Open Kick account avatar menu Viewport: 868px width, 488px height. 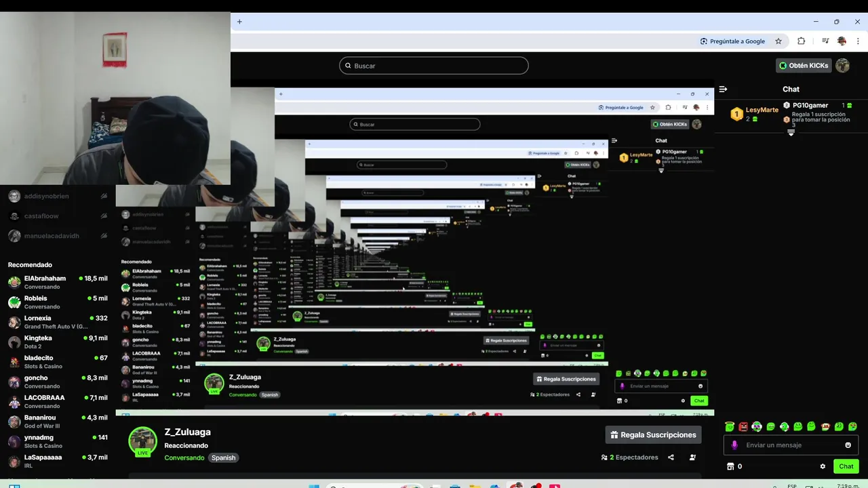pyautogui.click(x=842, y=66)
